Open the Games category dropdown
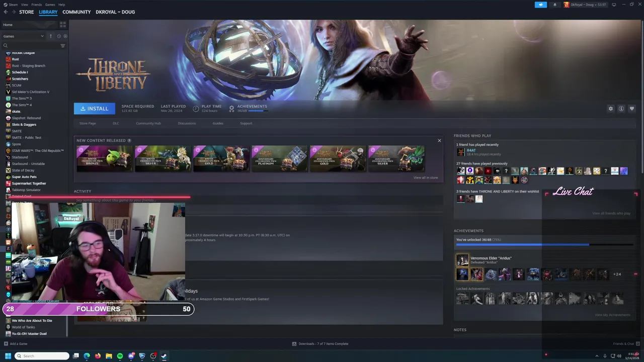This screenshot has width=644, height=362. (24, 36)
